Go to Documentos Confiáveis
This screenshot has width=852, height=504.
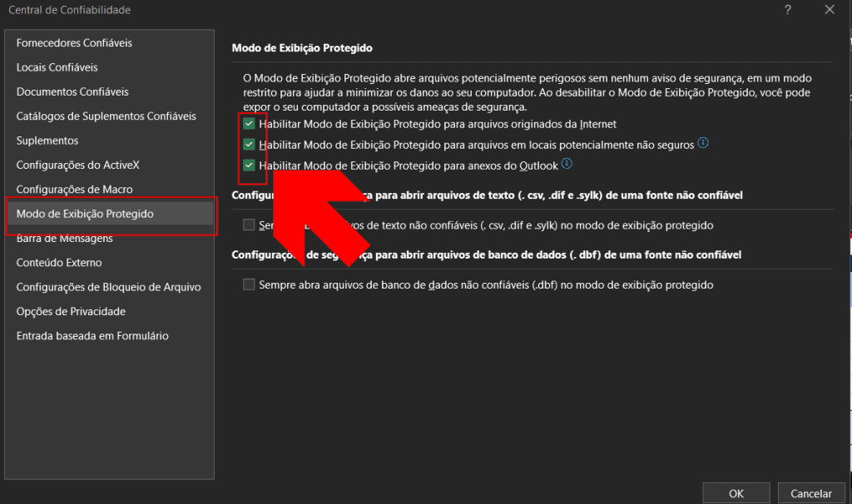[x=72, y=91]
